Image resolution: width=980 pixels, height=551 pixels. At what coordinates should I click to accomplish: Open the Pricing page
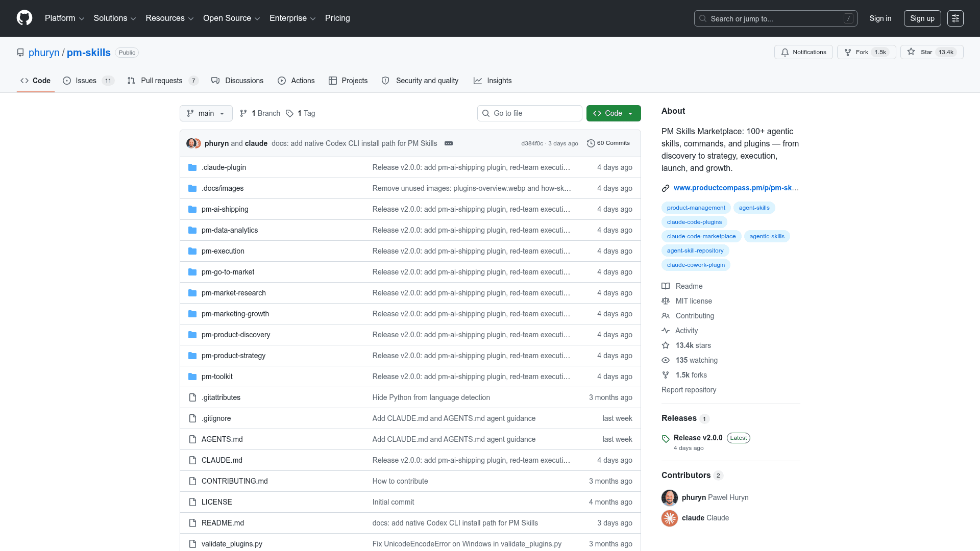[x=337, y=18]
